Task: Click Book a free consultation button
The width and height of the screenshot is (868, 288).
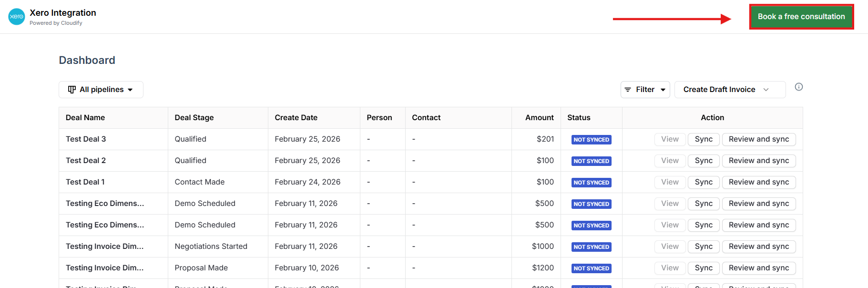Action: click(x=801, y=17)
